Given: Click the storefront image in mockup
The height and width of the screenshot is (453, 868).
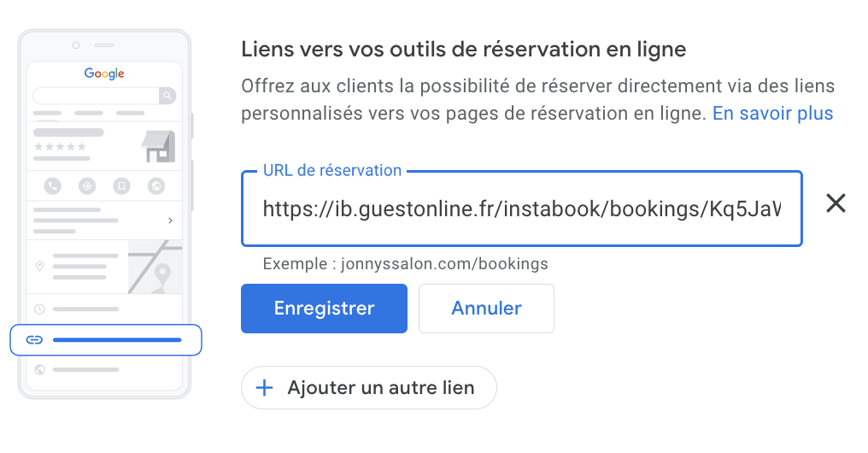Looking at the screenshot, I should [x=158, y=146].
